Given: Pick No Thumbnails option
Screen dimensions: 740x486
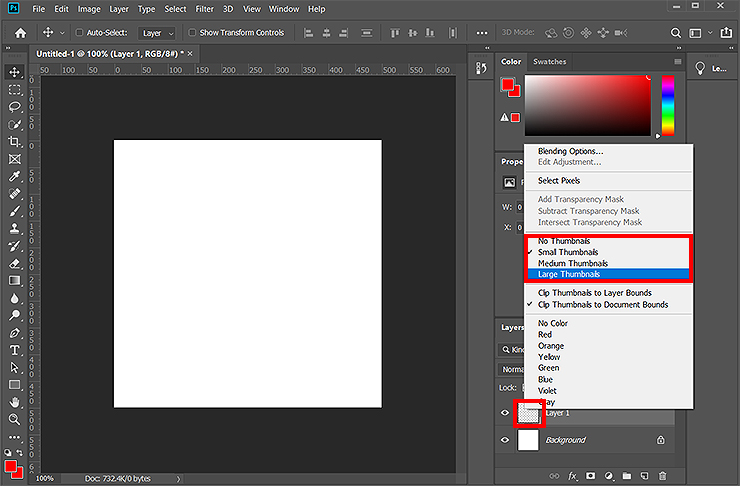Looking at the screenshot, I should click(x=564, y=241).
